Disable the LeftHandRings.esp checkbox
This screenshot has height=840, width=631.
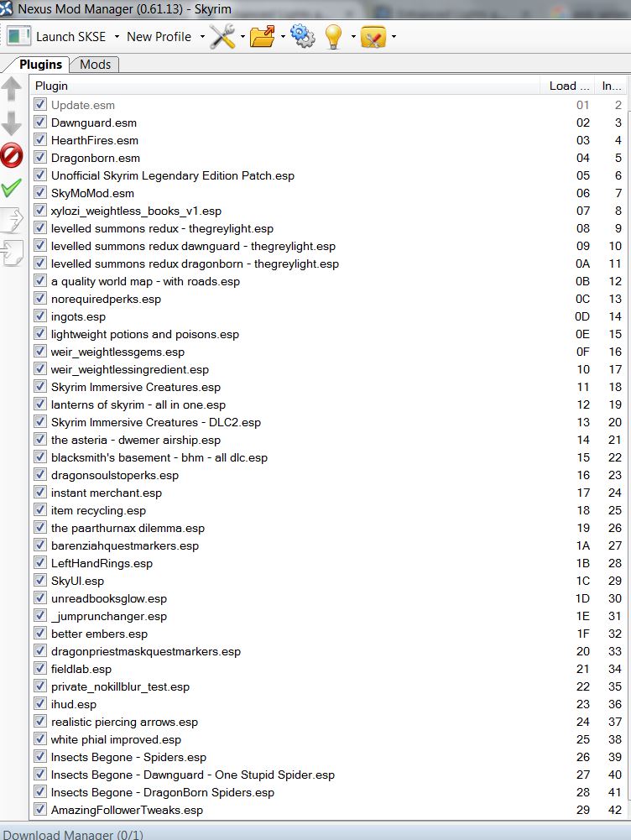pos(40,562)
